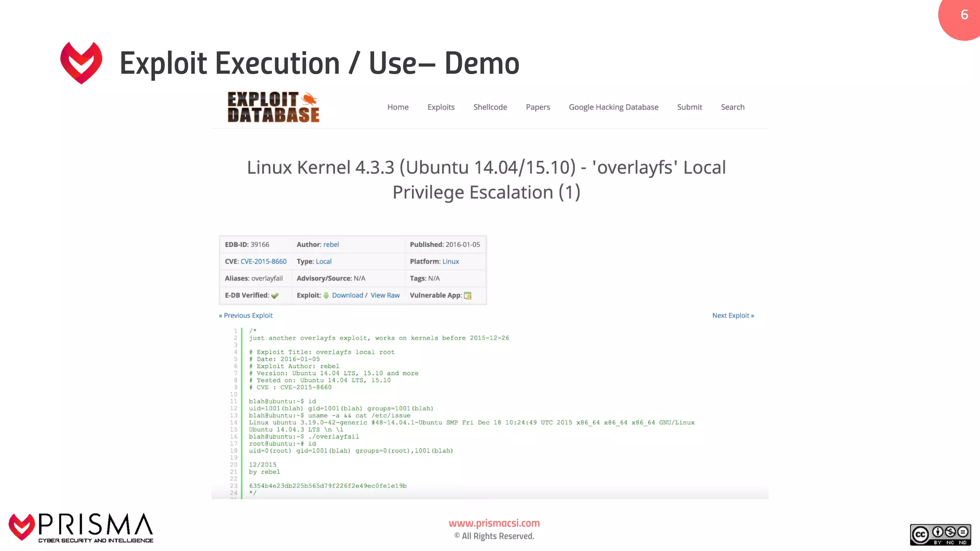Click the exploit page title heading
The height and width of the screenshot is (551, 980).
point(487,180)
